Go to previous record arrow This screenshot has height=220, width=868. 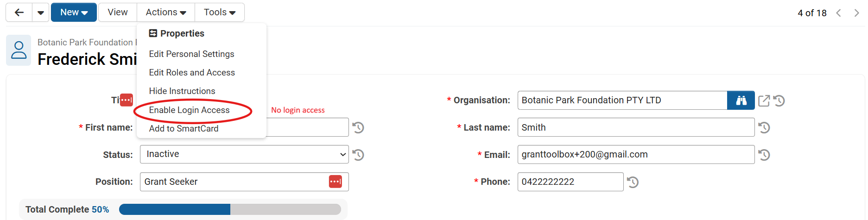[838, 13]
